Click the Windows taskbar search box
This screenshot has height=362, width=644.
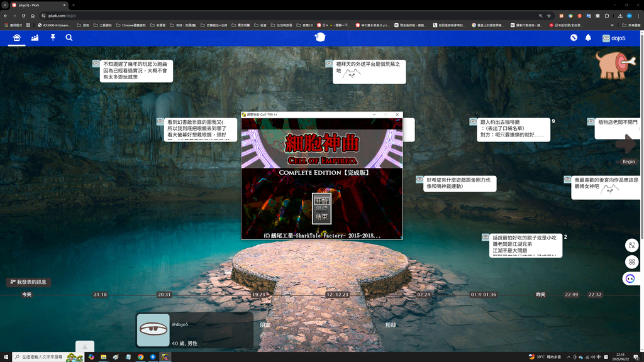coord(48,357)
